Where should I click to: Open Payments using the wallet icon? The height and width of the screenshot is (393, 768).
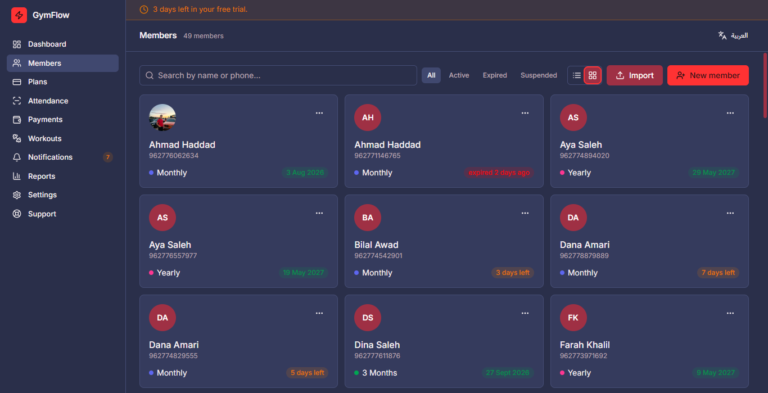coord(17,120)
